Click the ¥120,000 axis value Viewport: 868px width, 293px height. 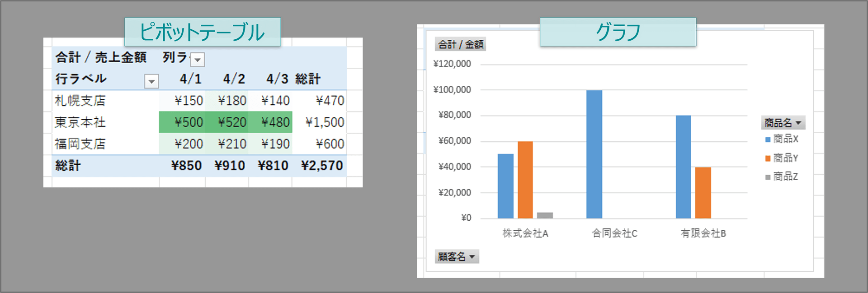(x=452, y=64)
